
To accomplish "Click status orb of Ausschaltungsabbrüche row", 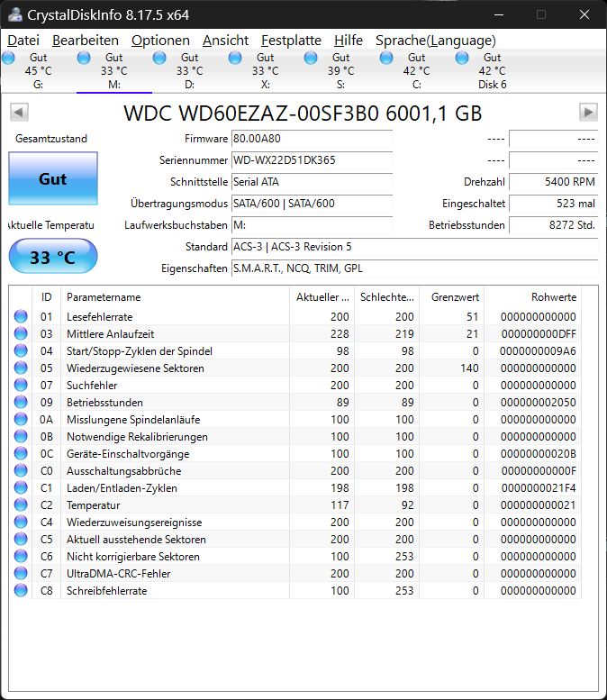I will (21, 470).
